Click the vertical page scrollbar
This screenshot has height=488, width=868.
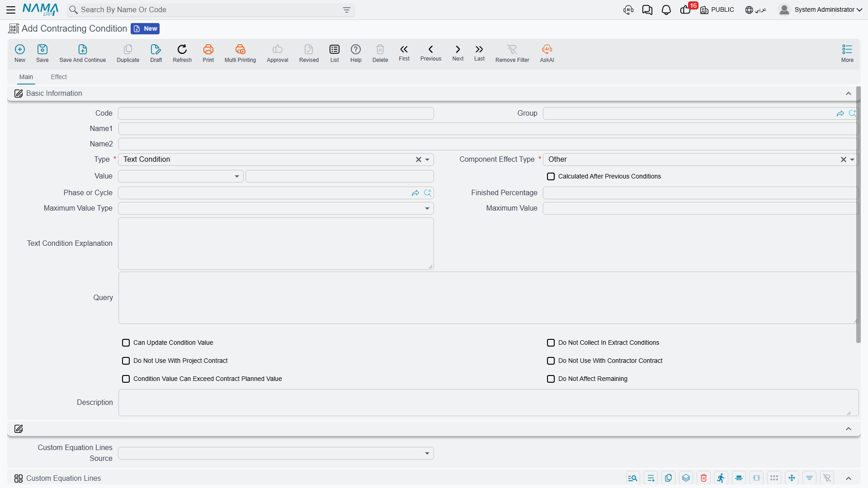click(x=859, y=215)
